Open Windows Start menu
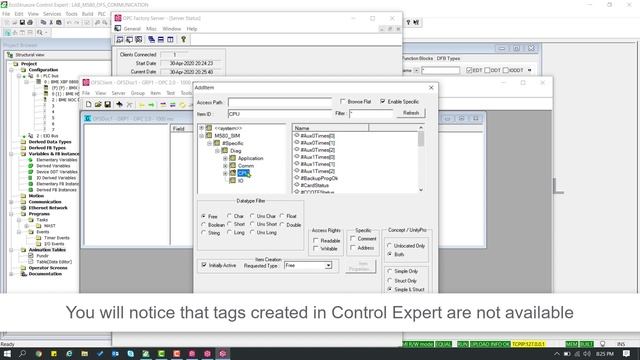This screenshot has width=640, height=360. (7, 353)
